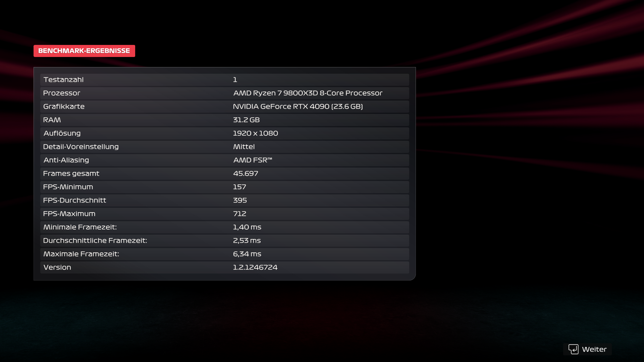Click the FPS-Minimum 157 row
The width and height of the screenshot is (644, 362).
pos(224,187)
